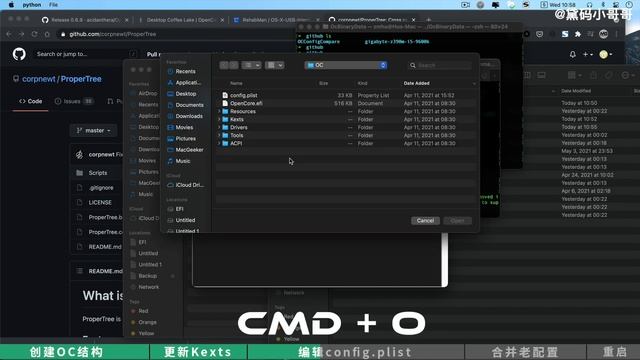Click the GitHub address bar URL

(x=112, y=34)
